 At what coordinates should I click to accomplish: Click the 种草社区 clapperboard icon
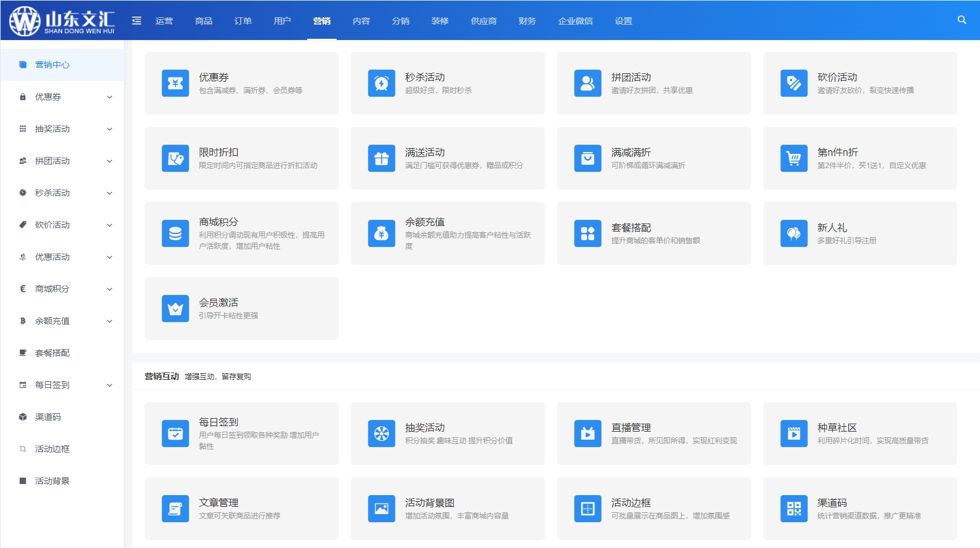pyautogui.click(x=794, y=433)
